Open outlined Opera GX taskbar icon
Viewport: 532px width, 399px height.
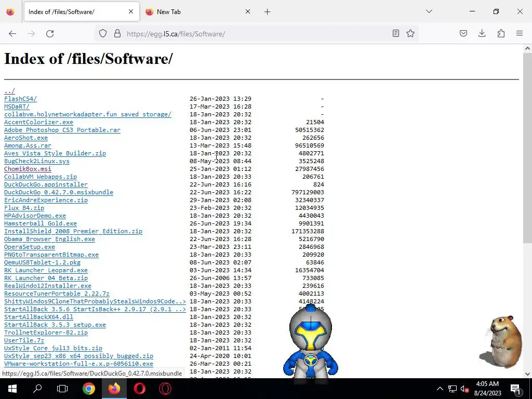point(165,389)
